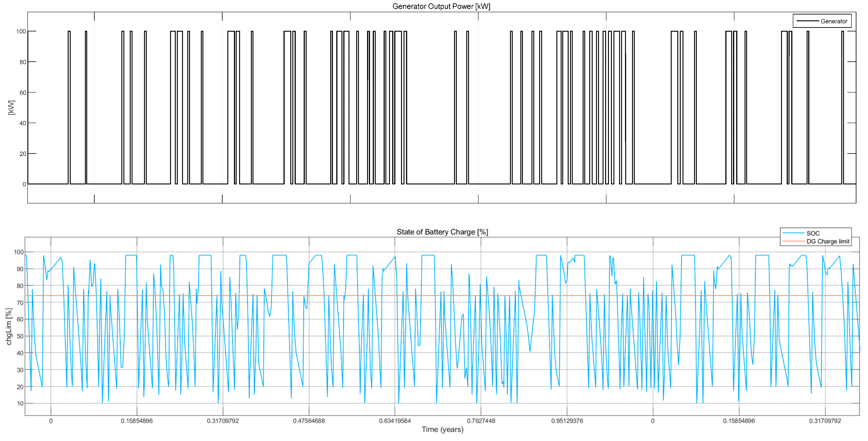Select the Generator Output Power [kW] title

(441, 6)
